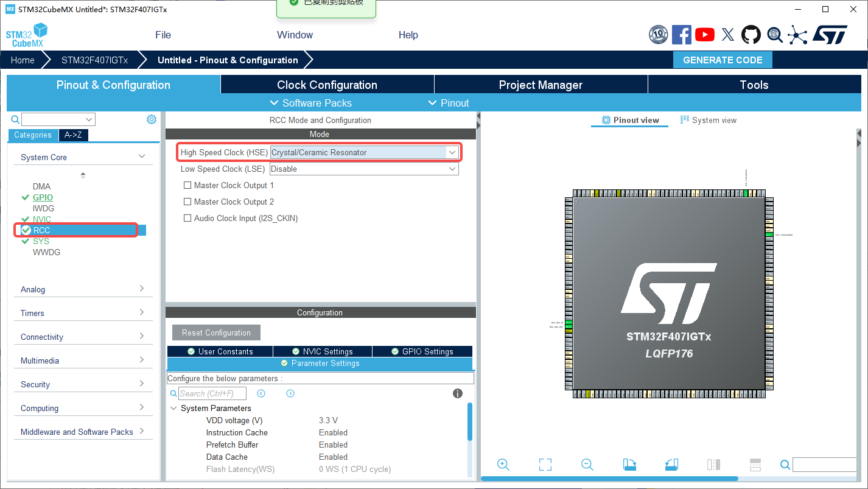Enable Master Clock Output 1
Image resolution: width=868 pixels, height=489 pixels.
coord(187,185)
